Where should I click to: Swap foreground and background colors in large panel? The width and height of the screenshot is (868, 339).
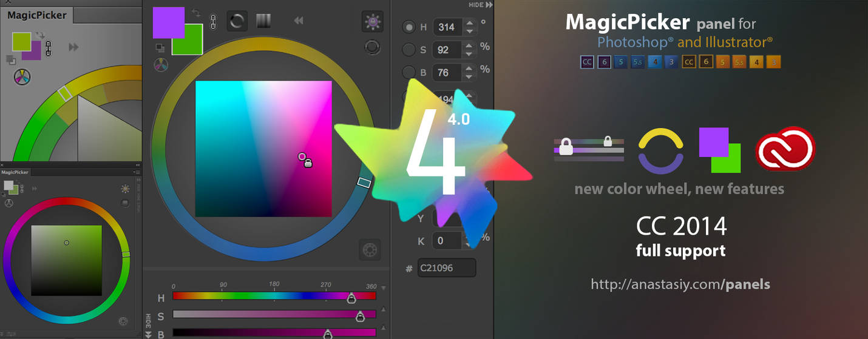(x=196, y=13)
